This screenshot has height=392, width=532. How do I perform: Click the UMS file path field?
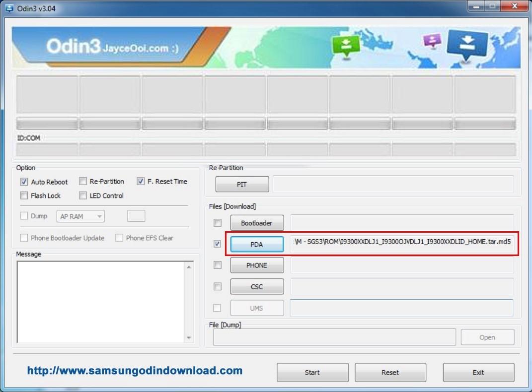(401, 308)
